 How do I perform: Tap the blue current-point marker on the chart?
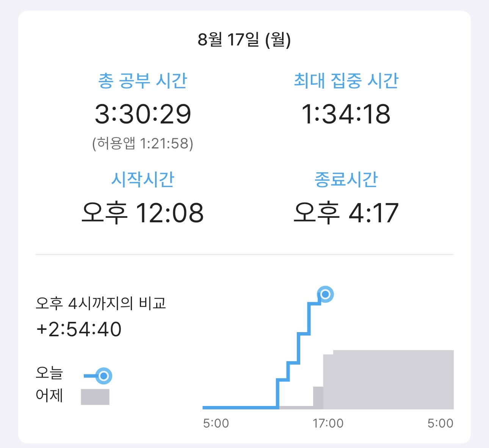tap(325, 294)
